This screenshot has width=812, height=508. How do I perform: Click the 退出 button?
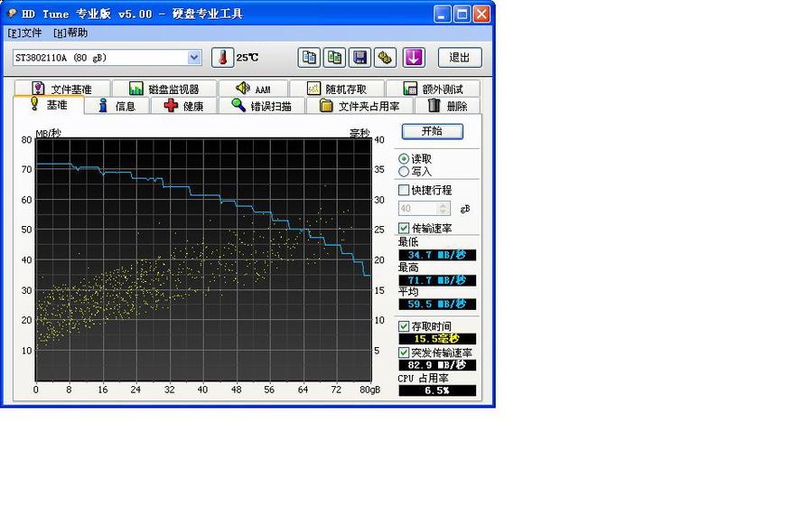pyautogui.click(x=460, y=57)
